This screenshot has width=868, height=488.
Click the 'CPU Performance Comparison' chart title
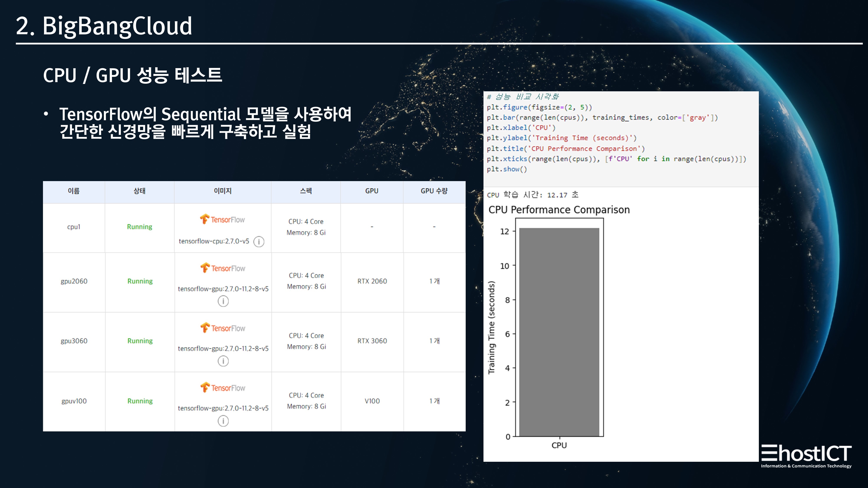[x=559, y=210]
